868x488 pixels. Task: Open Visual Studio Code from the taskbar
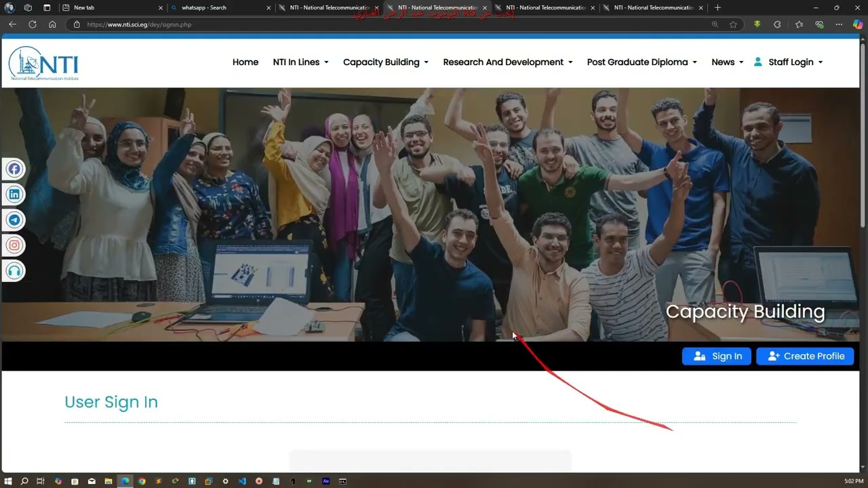coord(242,481)
